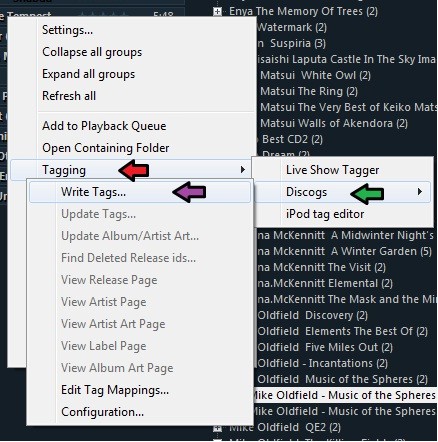Click the red arrow beside Tagging
The width and height of the screenshot is (438, 442).
[x=134, y=170]
